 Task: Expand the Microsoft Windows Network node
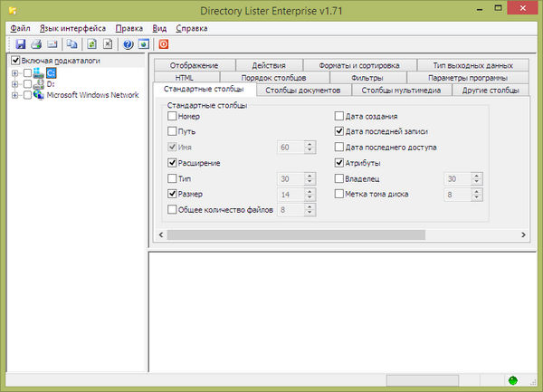pyautogui.click(x=15, y=94)
